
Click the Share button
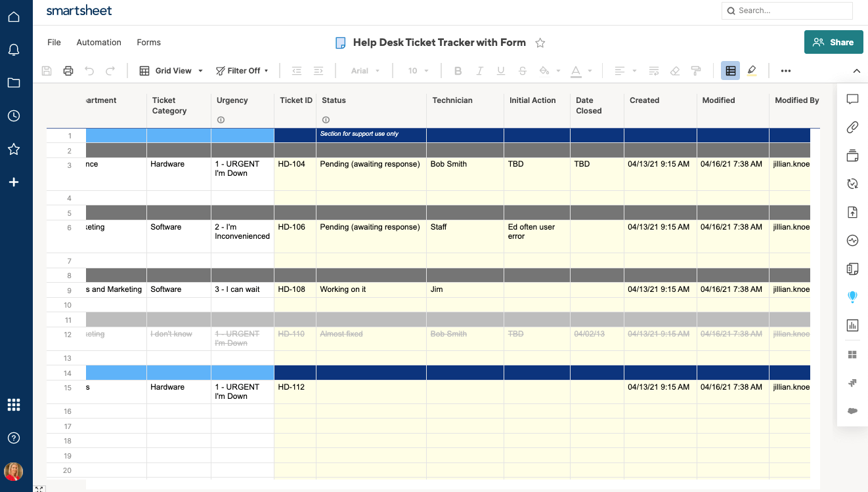click(833, 42)
